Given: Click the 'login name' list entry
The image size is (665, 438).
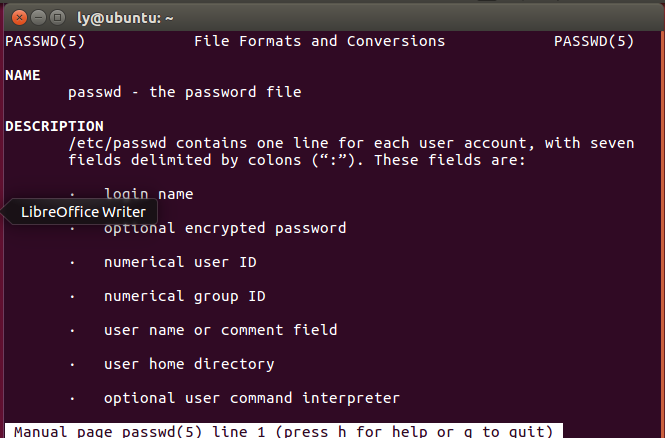Looking at the screenshot, I should 148,194.
